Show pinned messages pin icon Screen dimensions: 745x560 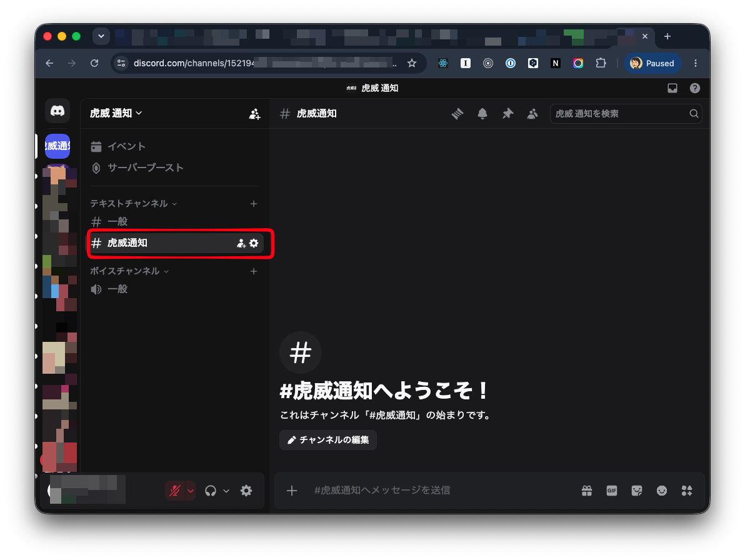click(507, 114)
